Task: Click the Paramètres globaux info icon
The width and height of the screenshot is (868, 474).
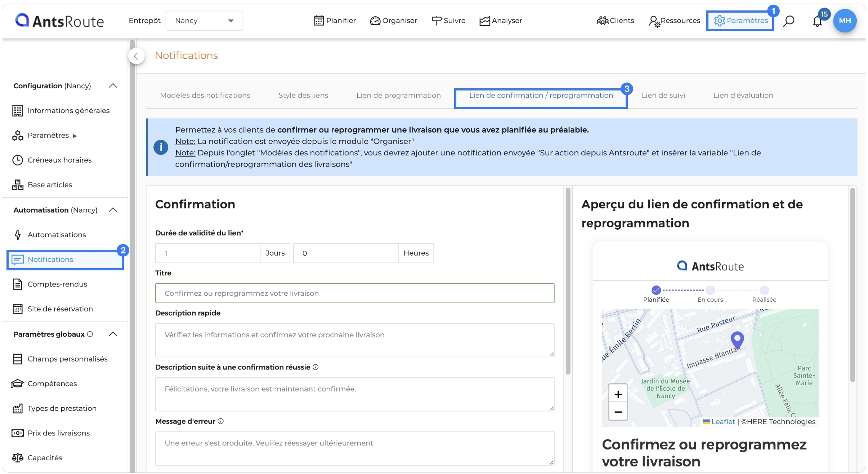Action: (90, 334)
